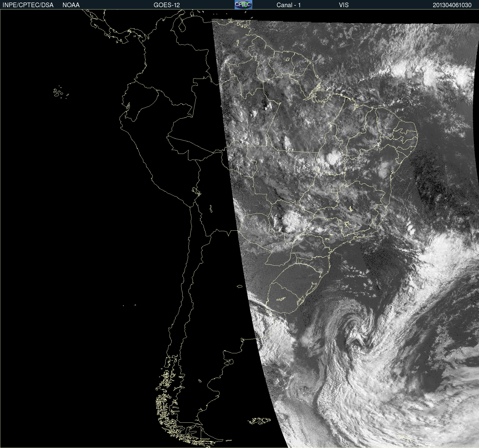479x448 pixels.
Task: Click the GOES-12 satellite label
Action: [x=167, y=5]
